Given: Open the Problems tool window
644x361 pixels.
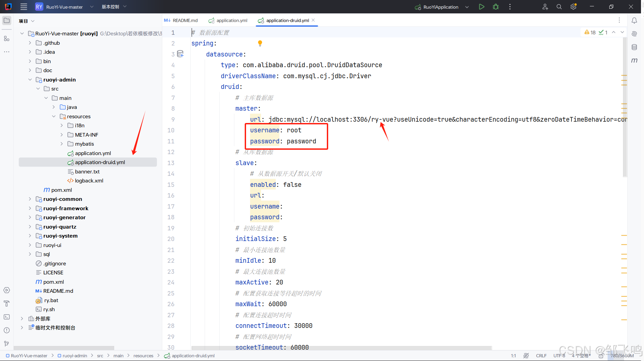Looking at the screenshot, I should tap(7, 330).
